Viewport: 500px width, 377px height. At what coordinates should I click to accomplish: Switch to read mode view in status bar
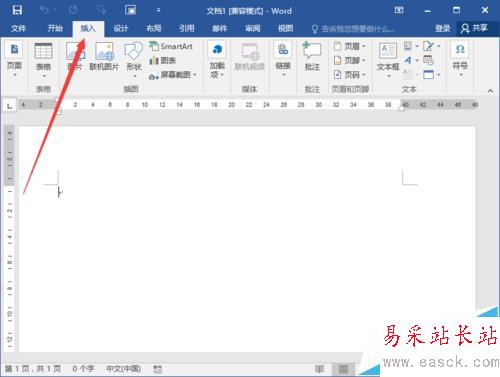[x=319, y=369]
